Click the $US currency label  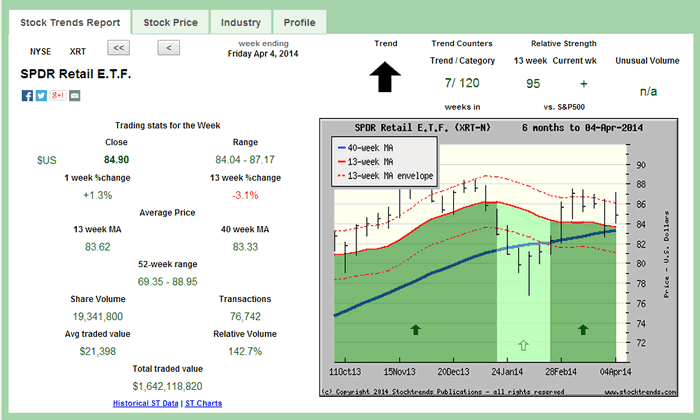[46, 160]
